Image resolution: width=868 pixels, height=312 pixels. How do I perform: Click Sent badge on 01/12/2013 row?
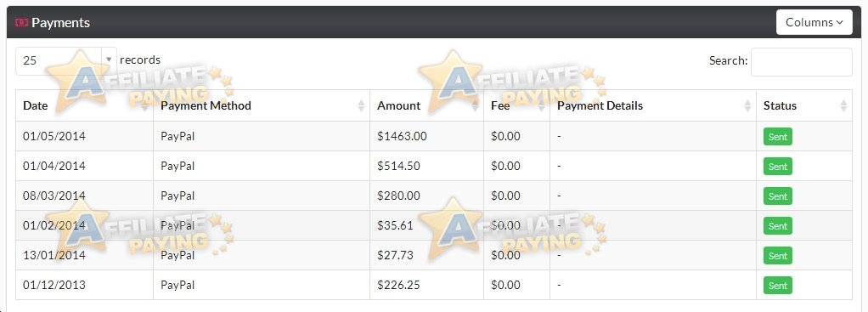point(778,286)
